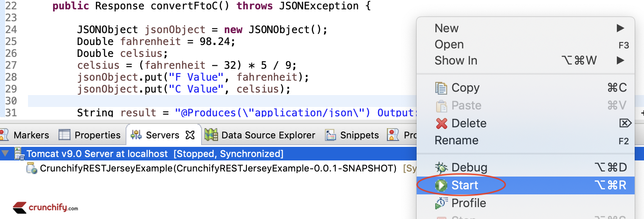Collapse the Tomcat v9.0 Server tree node

click(5, 153)
